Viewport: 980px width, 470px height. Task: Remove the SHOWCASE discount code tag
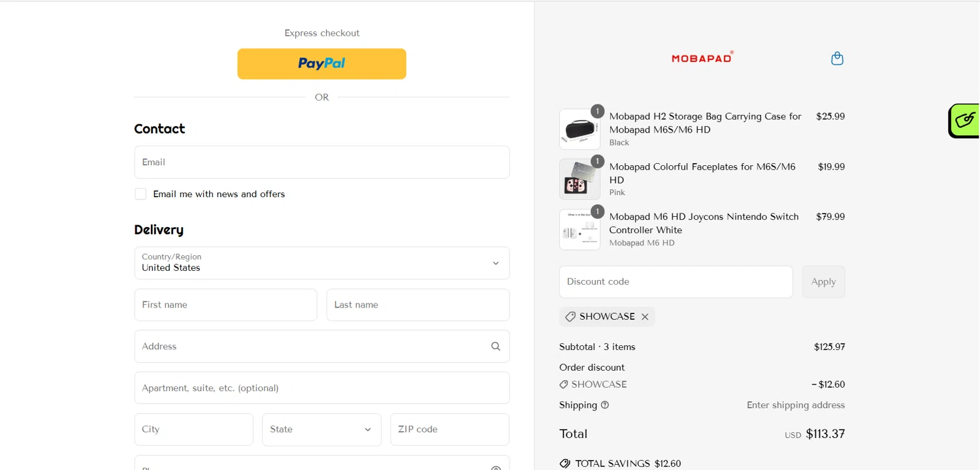click(645, 317)
